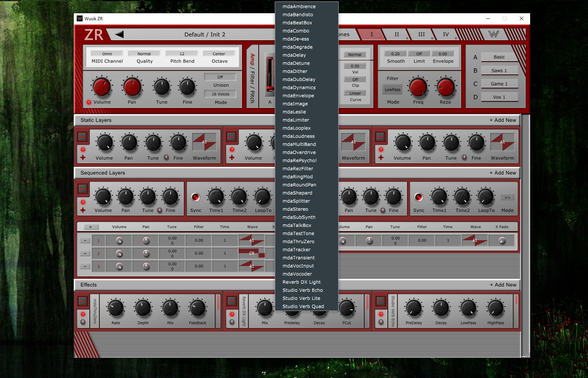Toggle the Reverb DX Light effect's red LED
Viewport: 588px width, 378px height.
coord(232,314)
